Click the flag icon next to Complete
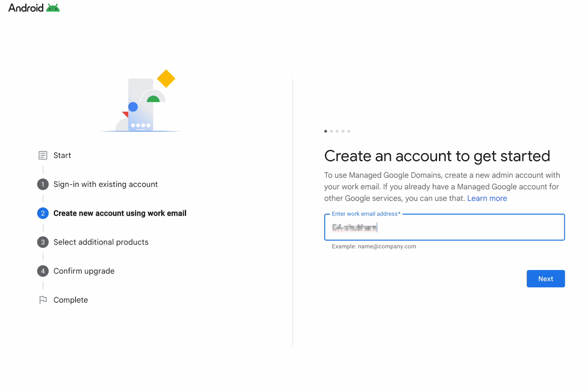This screenshot has width=587, height=392. click(x=43, y=300)
